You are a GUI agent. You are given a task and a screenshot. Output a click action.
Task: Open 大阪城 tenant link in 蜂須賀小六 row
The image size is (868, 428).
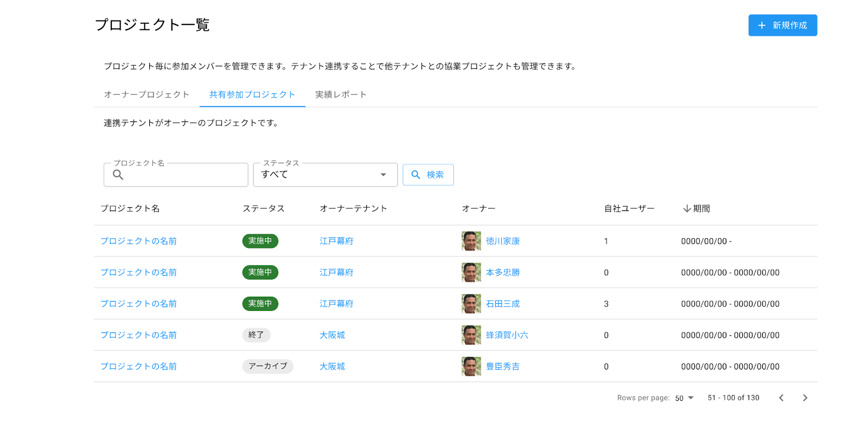tap(332, 335)
